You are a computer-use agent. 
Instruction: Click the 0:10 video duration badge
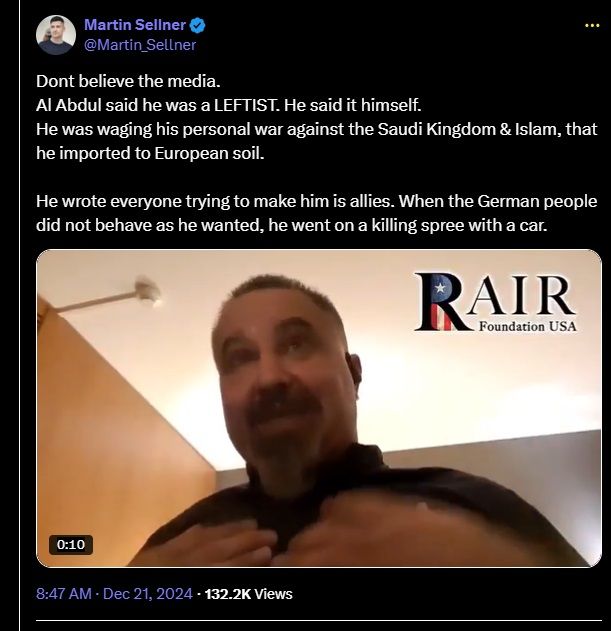coord(71,544)
